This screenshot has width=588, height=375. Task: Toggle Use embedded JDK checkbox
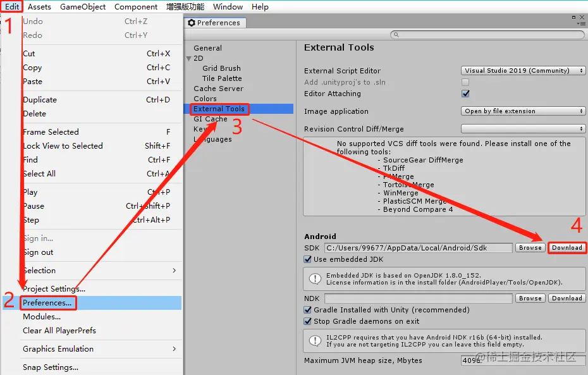(307, 259)
